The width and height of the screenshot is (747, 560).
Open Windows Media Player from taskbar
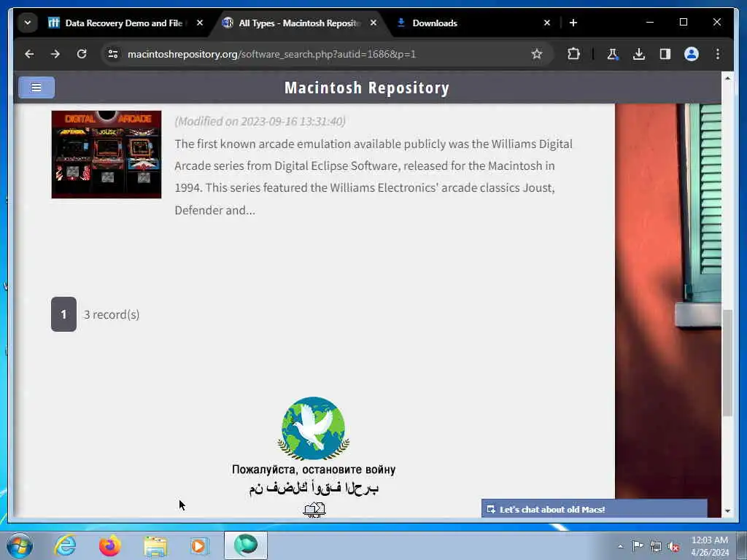pos(199,545)
